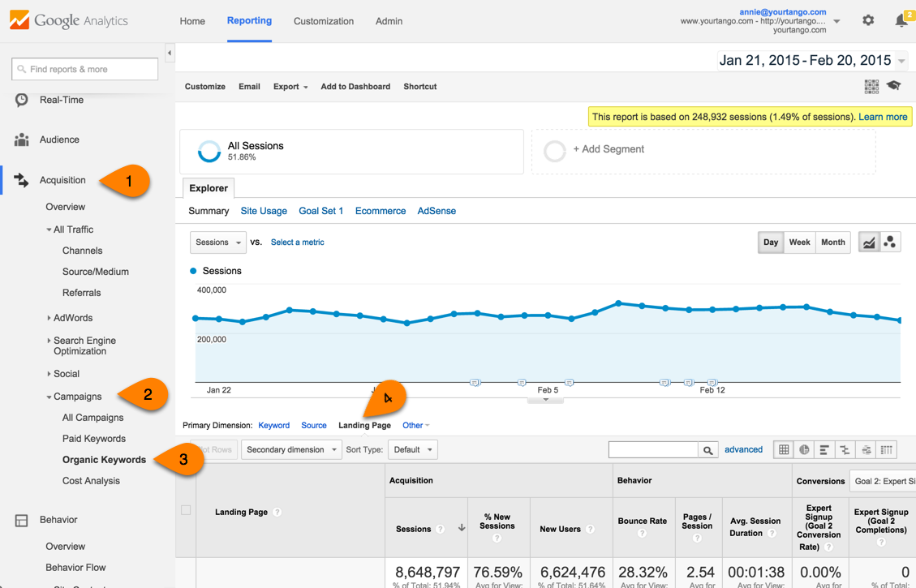This screenshot has width=916, height=588.
Task: Select the line chart view icon
Action: [869, 242]
